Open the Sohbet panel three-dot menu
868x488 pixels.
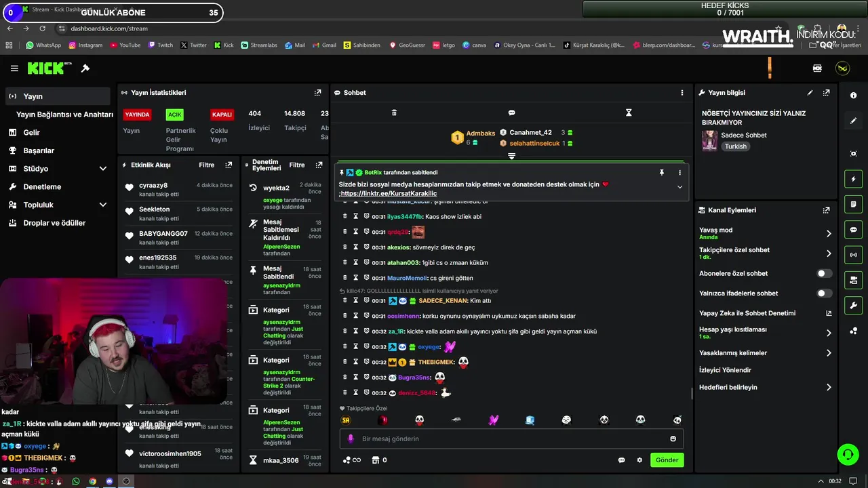click(682, 93)
